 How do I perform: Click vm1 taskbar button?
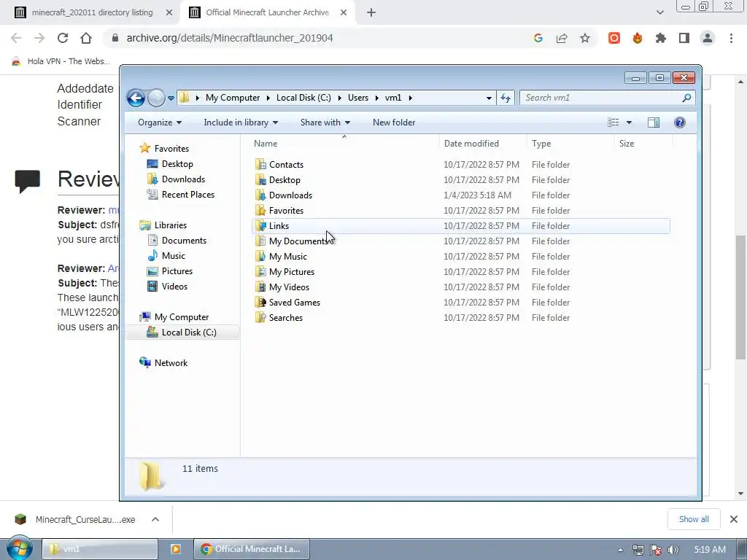(x=100, y=549)
